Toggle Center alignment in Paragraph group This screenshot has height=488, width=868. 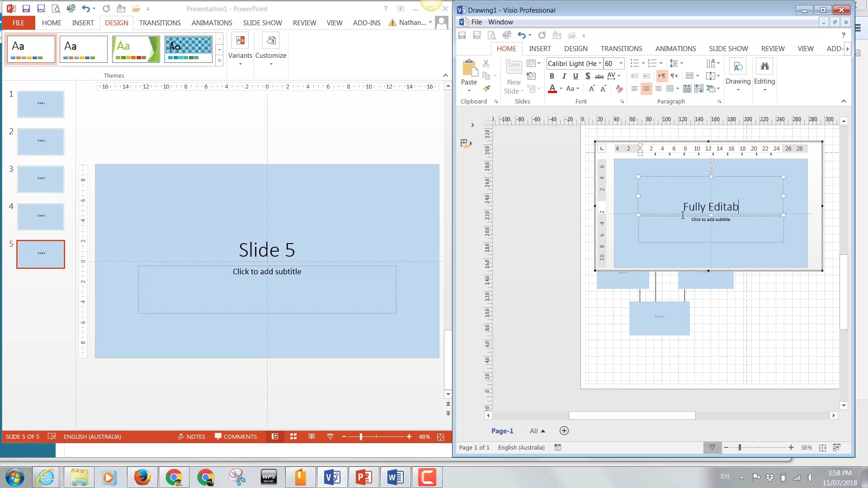pos(646,89)
